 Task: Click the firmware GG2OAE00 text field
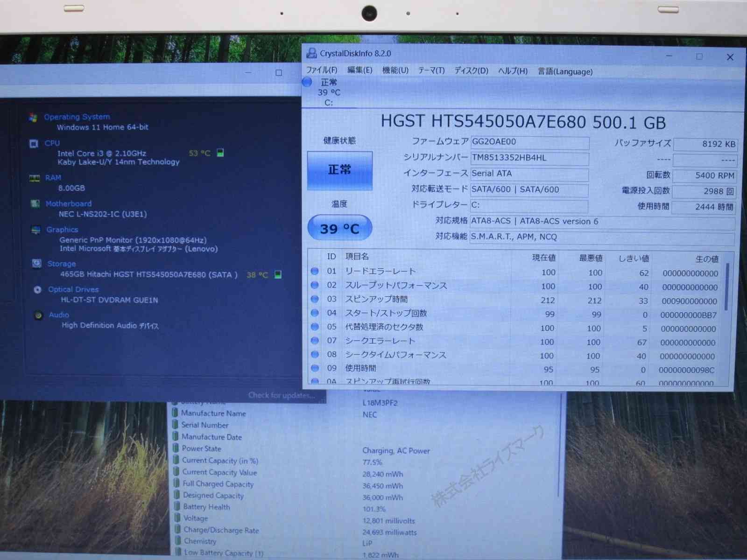(529, 142)
